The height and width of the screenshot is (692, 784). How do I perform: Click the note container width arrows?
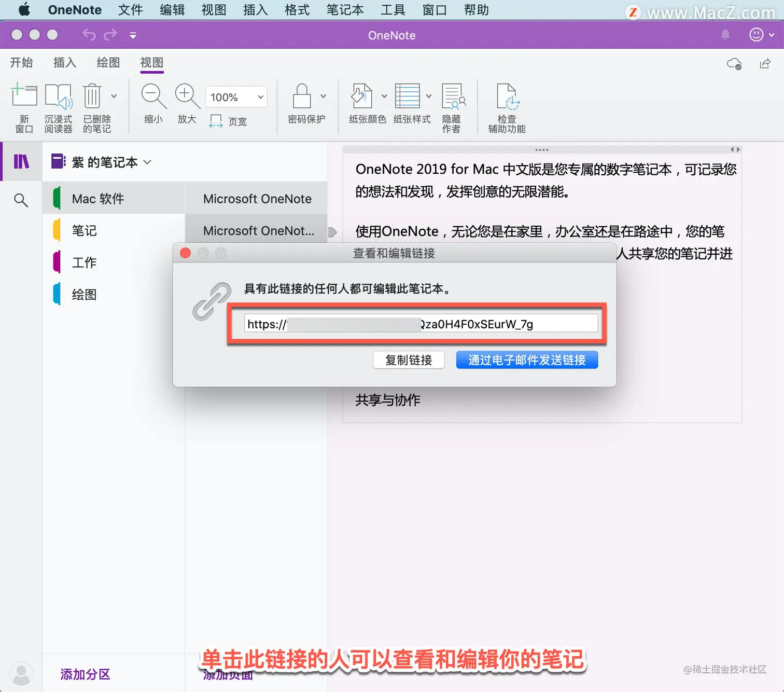[x=735, y=149]
